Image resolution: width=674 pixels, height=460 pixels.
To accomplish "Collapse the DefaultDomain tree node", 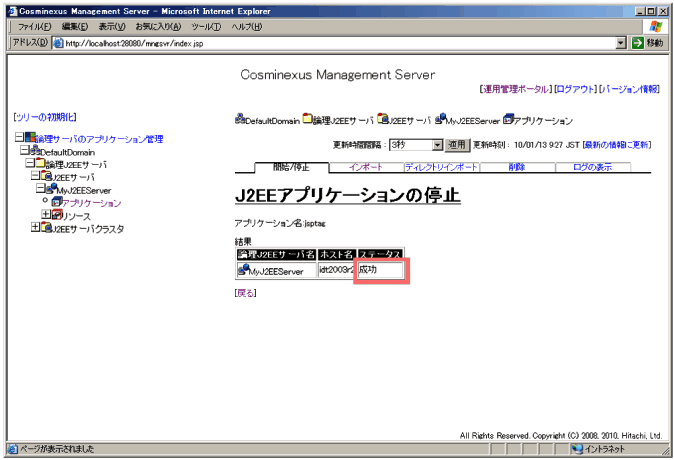I will click(x=25, y=150).
